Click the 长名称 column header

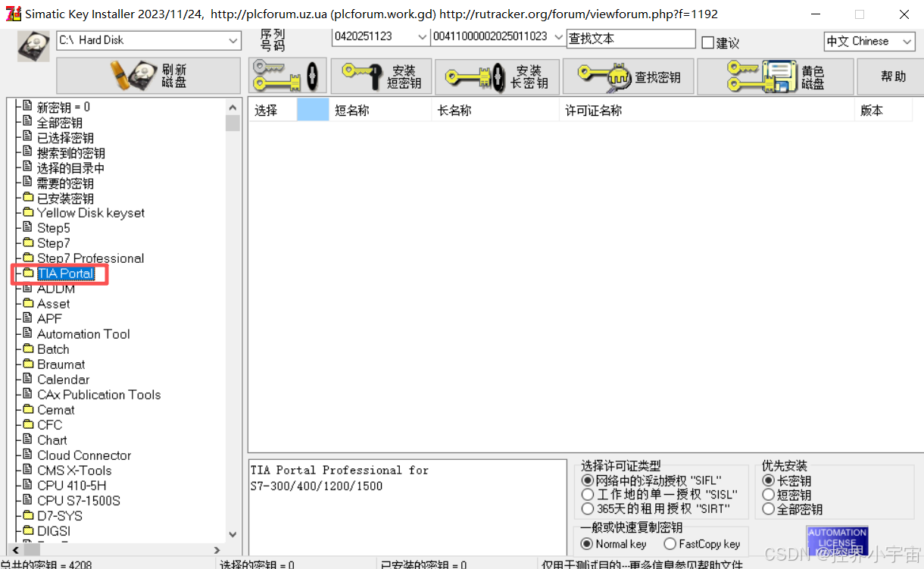(x=495, y=111)
